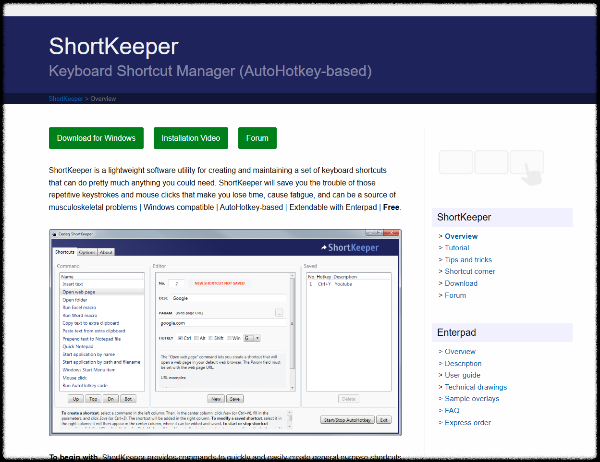Open the Tutorial sidebar link
The image size is (600, 462).
(457, 248)
